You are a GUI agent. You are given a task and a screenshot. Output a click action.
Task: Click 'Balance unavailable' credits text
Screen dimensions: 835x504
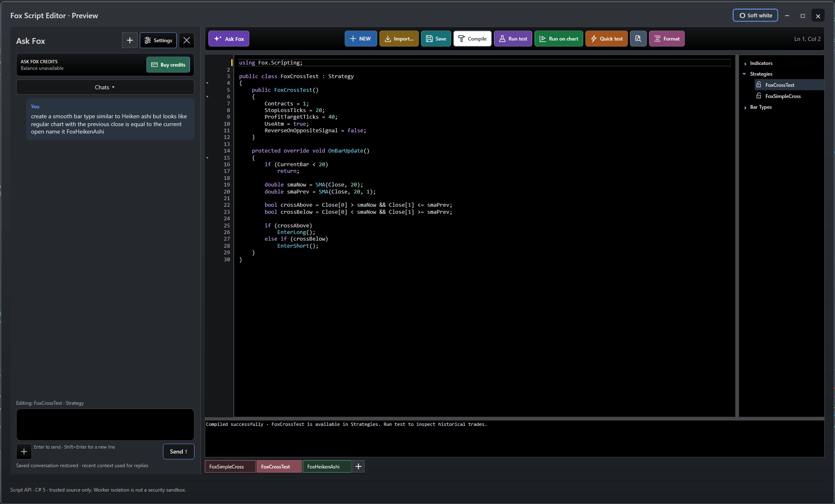[42, 68]
